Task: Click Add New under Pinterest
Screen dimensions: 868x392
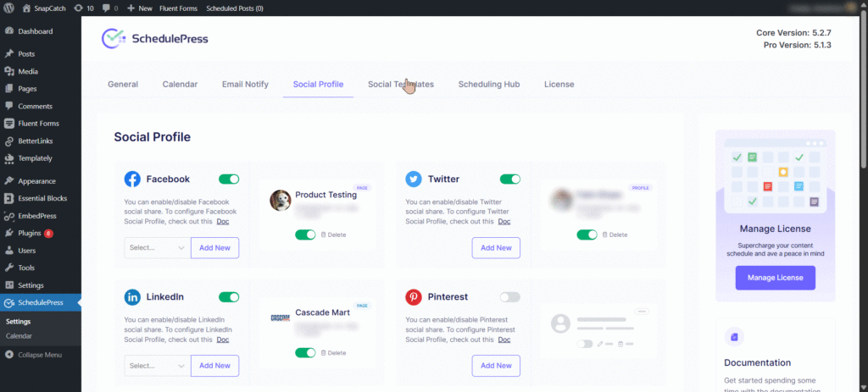Action: 496,366
